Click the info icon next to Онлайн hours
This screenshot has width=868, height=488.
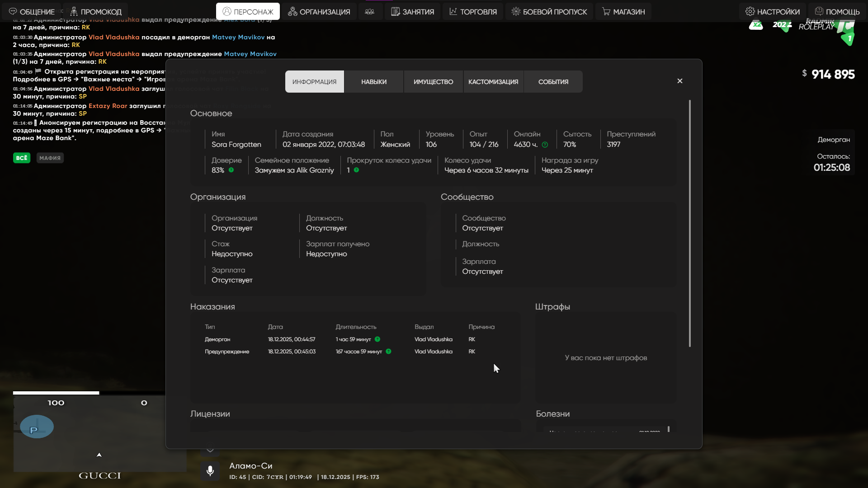(x=545, y=145)
